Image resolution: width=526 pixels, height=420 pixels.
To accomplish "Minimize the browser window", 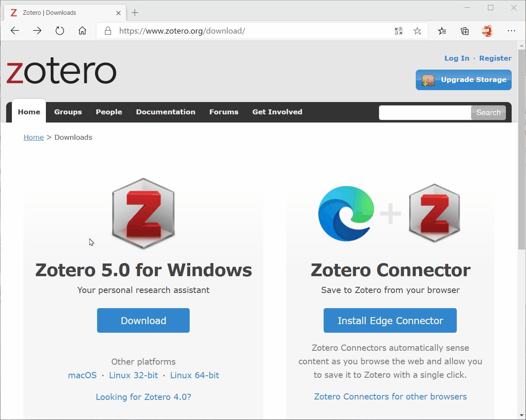I will pyautogui.click(x=468, y=8).
